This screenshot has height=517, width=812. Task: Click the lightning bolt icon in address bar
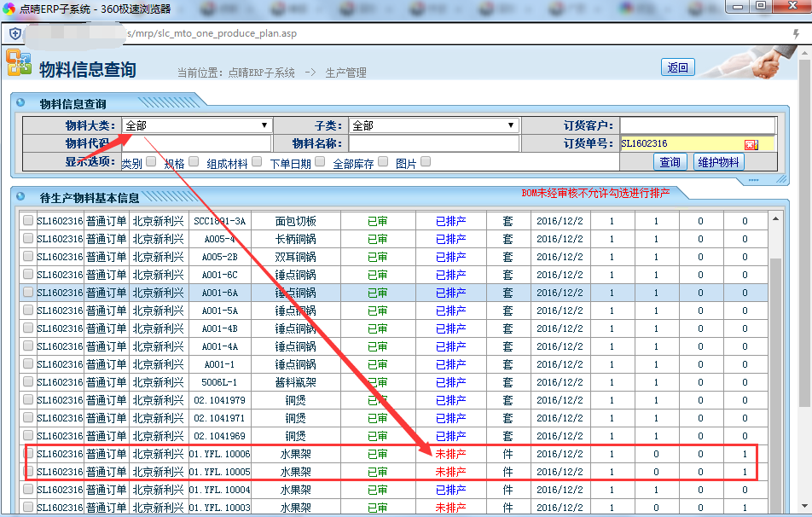(x=796, y=33)
